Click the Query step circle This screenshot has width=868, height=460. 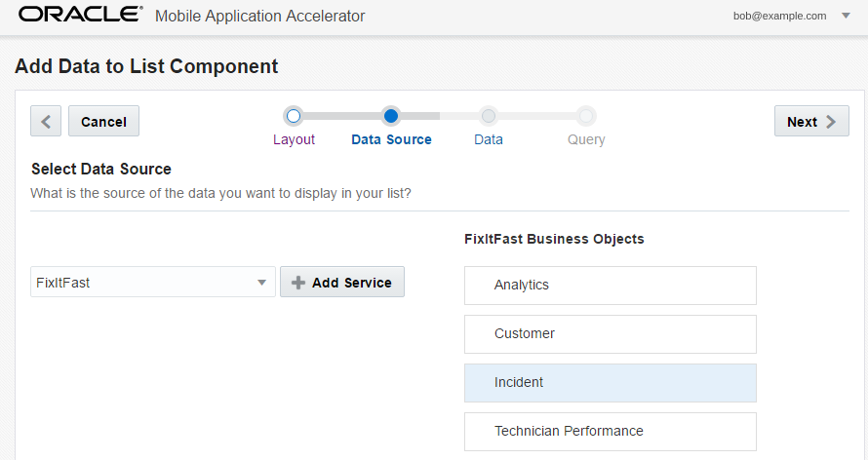[x=586, y=116]
